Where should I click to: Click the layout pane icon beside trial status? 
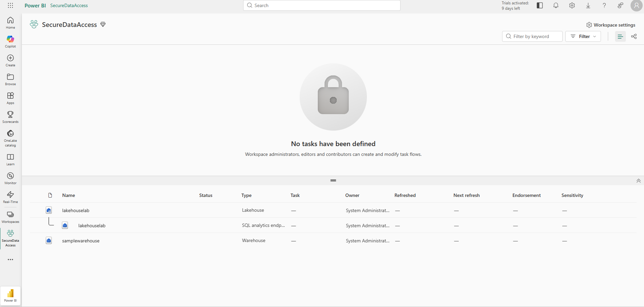(540, 5)
